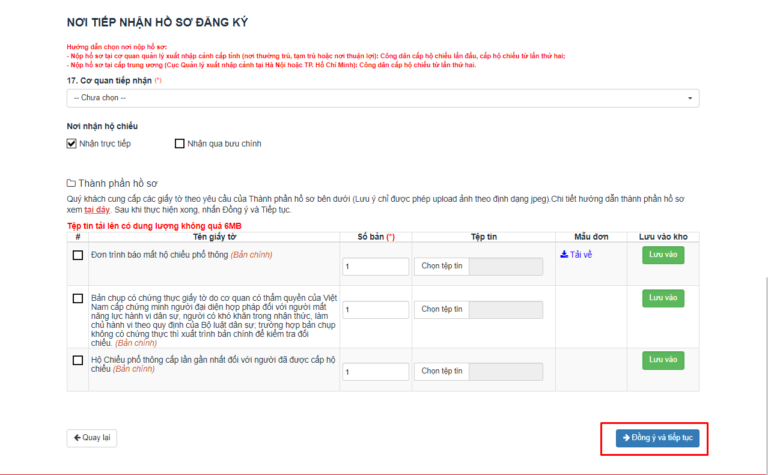
Task: Uncheck the Nhận trực tiếp checkbox
Action: pyautogui.click(x=72, y=143)
